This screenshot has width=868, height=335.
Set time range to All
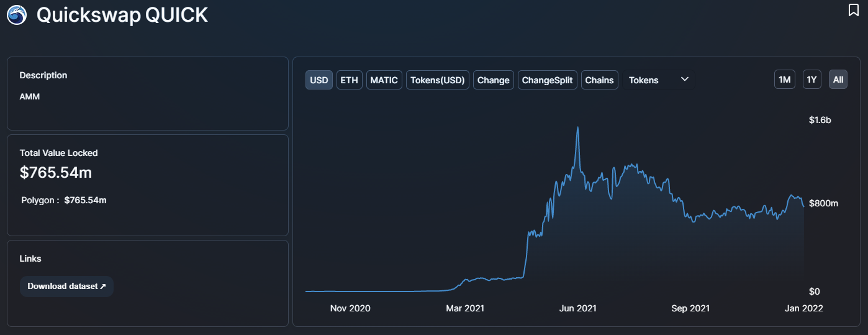pos(838,80)
